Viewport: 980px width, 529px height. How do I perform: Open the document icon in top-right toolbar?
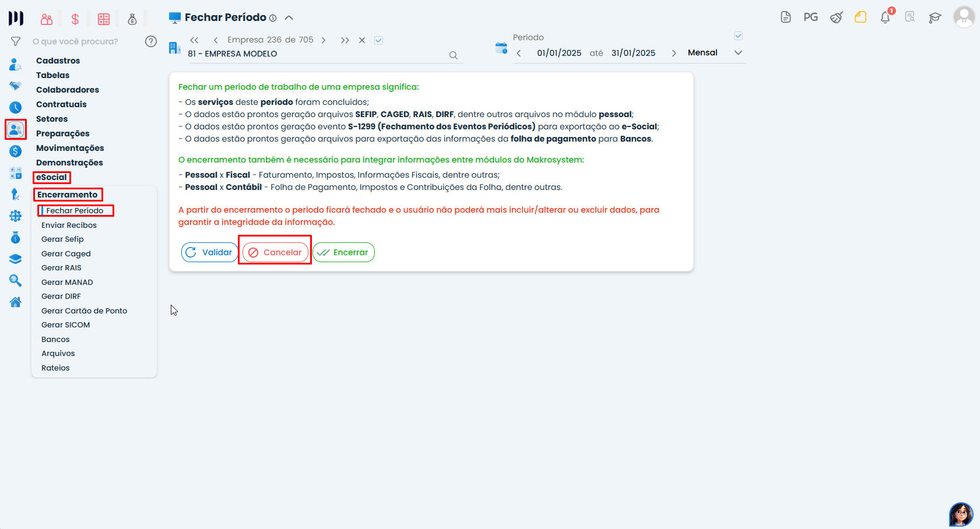786,17
